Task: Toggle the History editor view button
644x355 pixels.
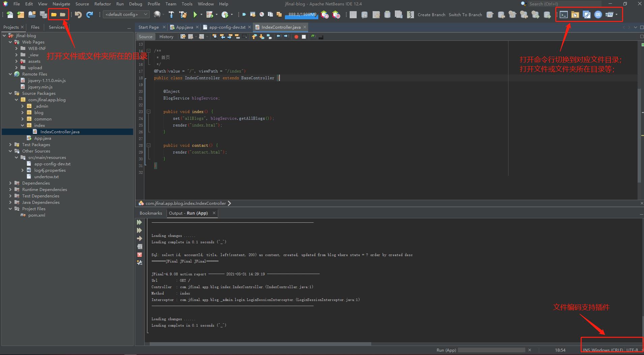Action: [166, 36]
